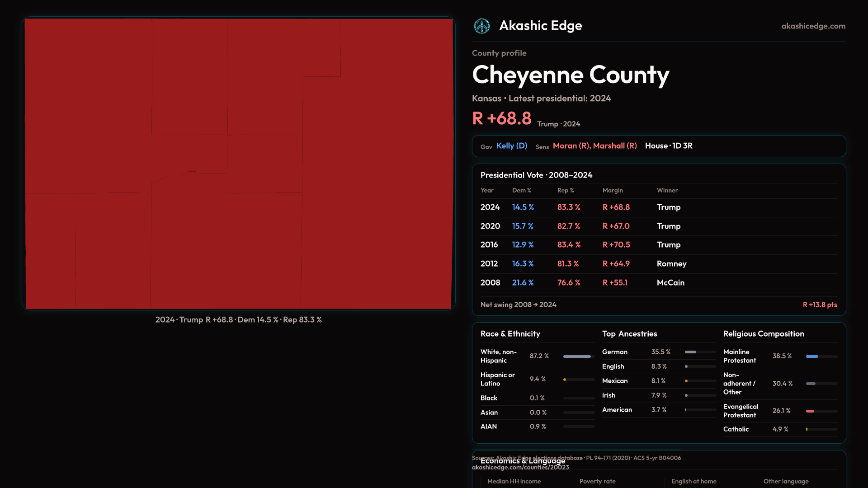Click the White, non-Hispanic percentage bar
Image resolution: width=868 pixels, height=488 pixels.
[x=577, y=357]
